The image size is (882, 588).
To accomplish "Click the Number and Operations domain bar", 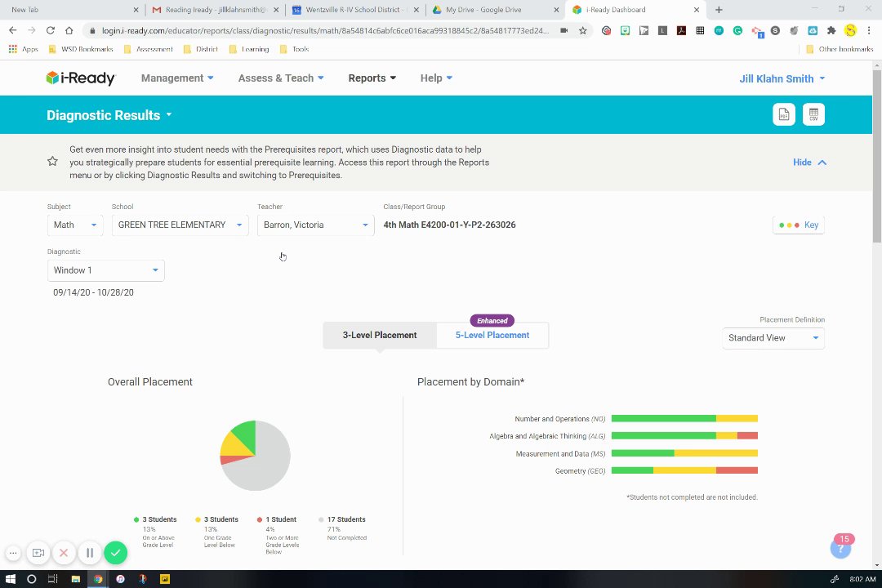I will [x=684, y=419].
